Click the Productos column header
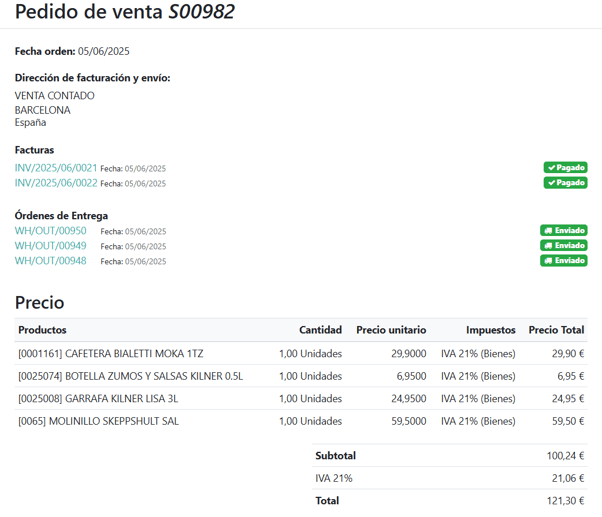Screen dimensions: 602x517 [43, 330]
